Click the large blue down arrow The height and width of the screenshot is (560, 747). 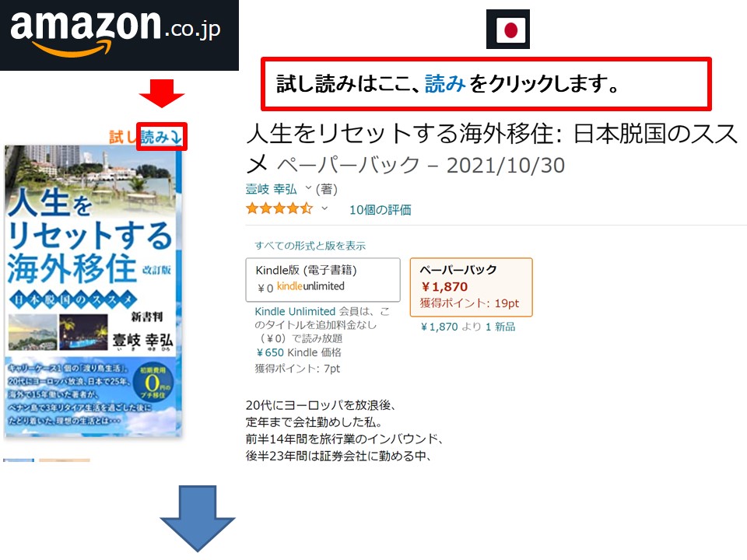click(197, 519)
